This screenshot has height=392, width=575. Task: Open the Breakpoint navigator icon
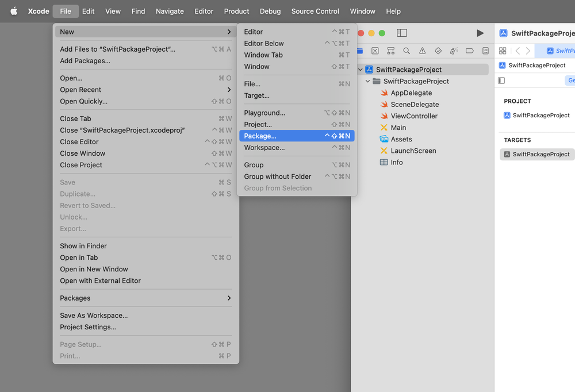point(469,51)
